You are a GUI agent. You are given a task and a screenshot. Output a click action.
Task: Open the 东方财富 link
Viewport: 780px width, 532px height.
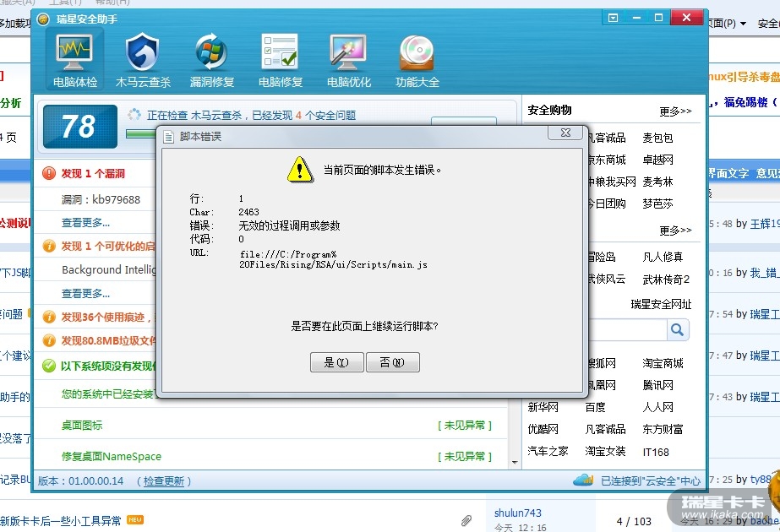click(x=663, y=429)
